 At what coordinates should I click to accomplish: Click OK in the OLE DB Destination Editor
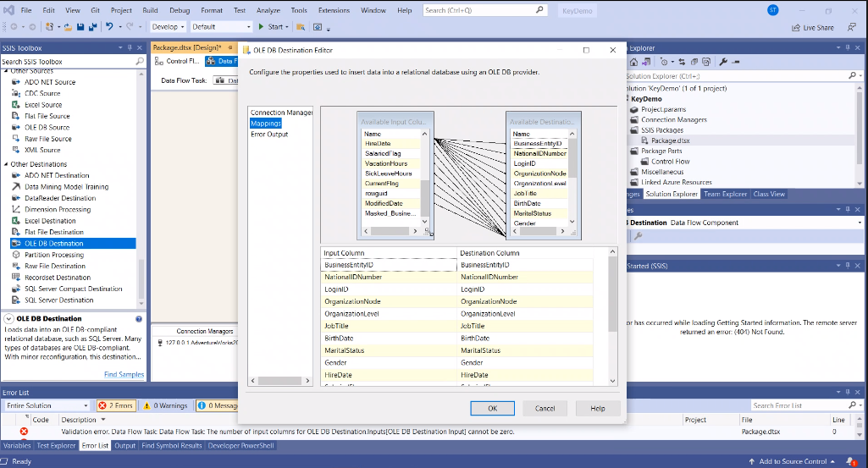[x=493, y=408]
